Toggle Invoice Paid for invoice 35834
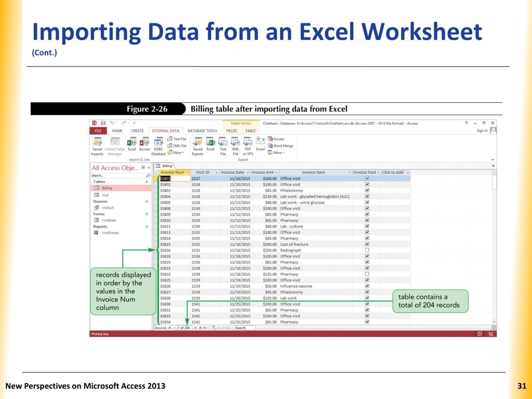Screen dimensions: 532x399 pos(367,322)
